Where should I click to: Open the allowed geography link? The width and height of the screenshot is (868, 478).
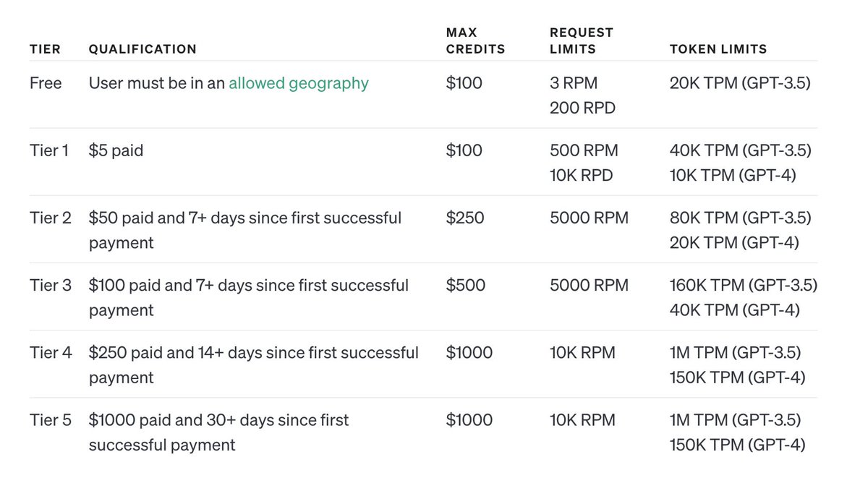[x=299, y=83]
